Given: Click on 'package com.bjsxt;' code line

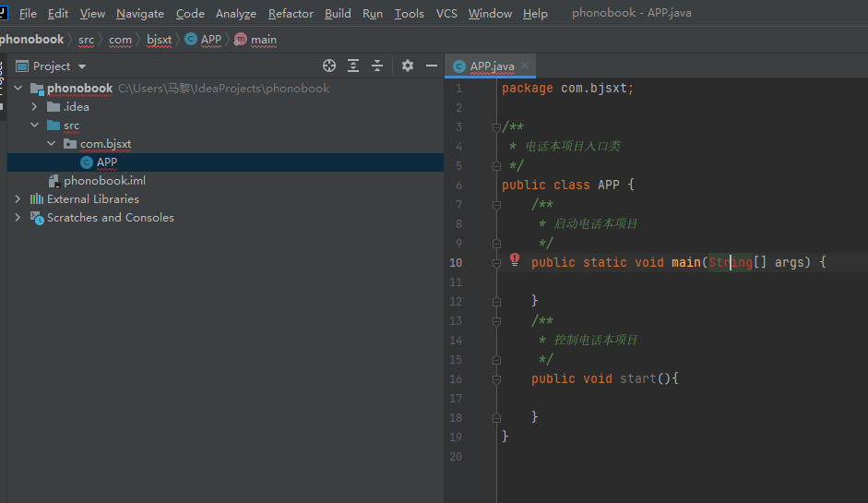Looking at the screenshot, I should (x=567, y=88).
